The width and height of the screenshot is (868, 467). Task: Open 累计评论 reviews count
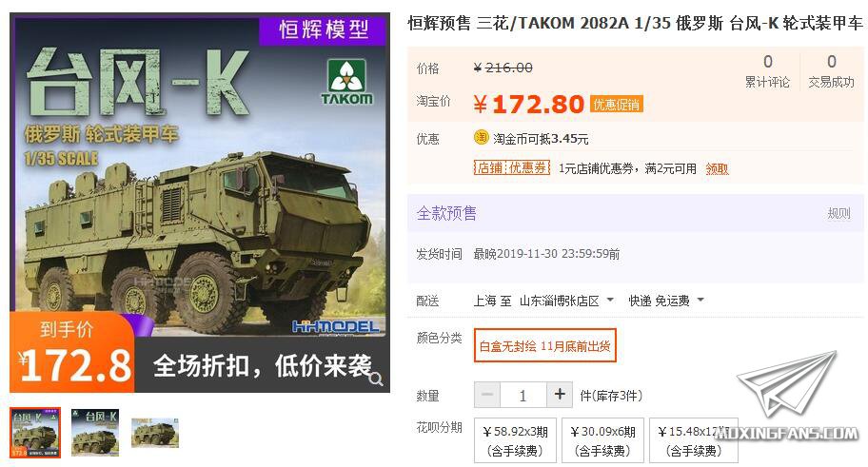point(767,70)
